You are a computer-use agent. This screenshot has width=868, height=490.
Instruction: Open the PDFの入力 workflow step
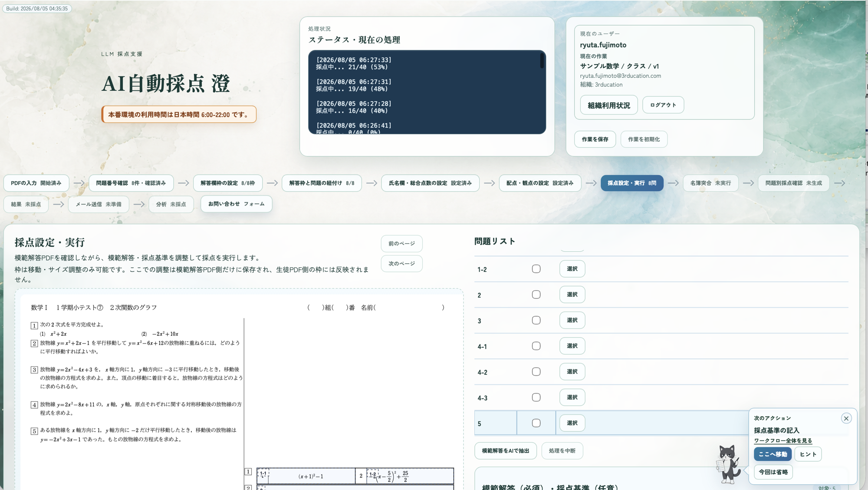(x=36, y=183)
